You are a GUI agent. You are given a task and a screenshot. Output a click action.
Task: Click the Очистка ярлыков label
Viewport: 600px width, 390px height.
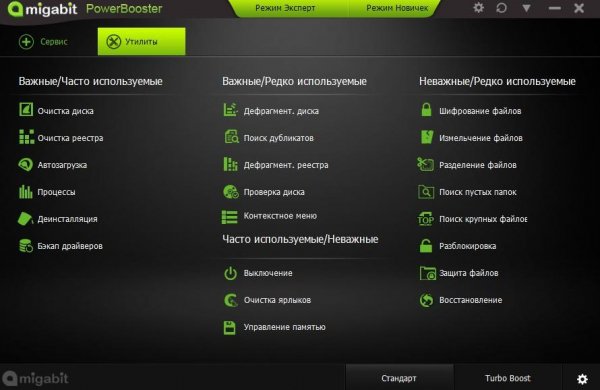tap(277, 300)
